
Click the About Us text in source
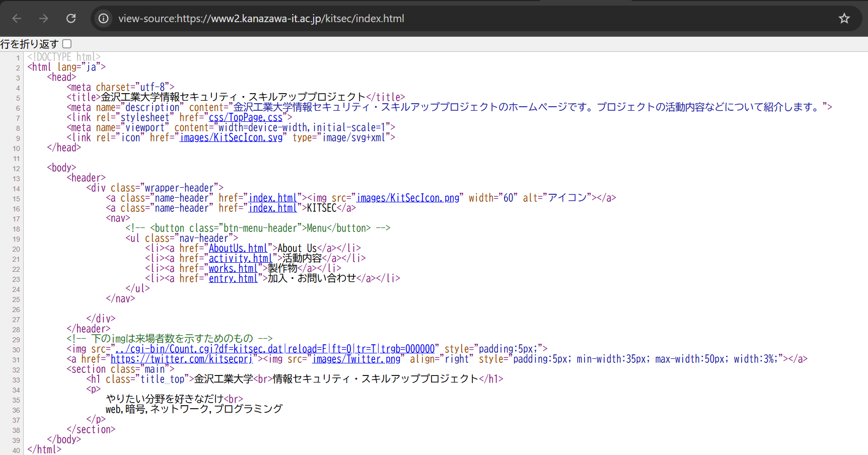(x=297, y=248)
